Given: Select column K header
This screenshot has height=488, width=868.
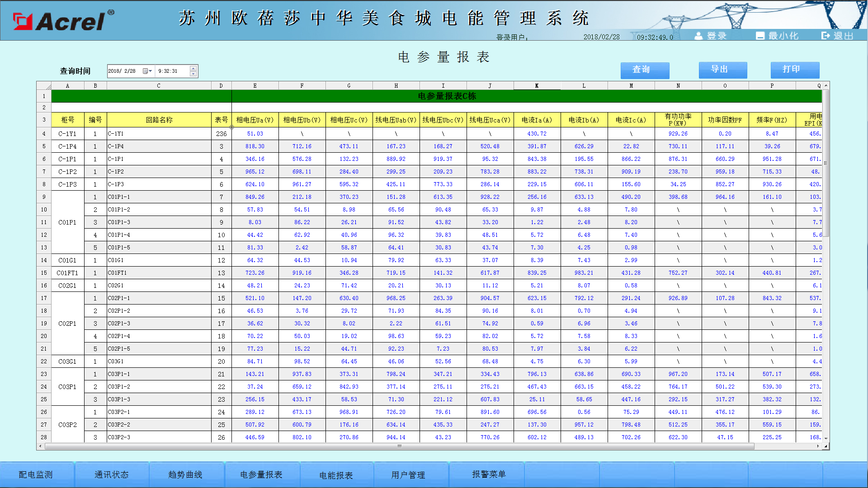Looking at the screenshot, I should click(x=537, y=86).
